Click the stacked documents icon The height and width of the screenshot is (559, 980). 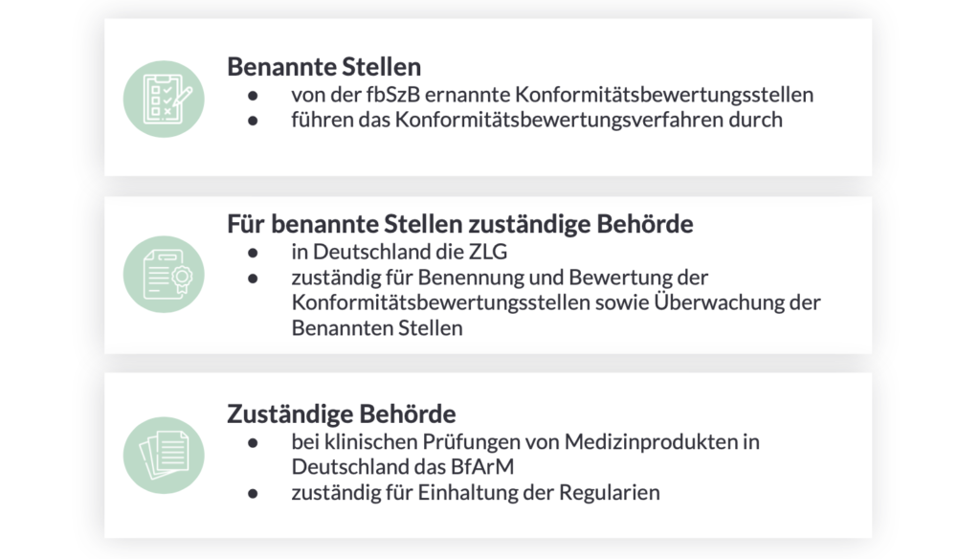point(164,456)
